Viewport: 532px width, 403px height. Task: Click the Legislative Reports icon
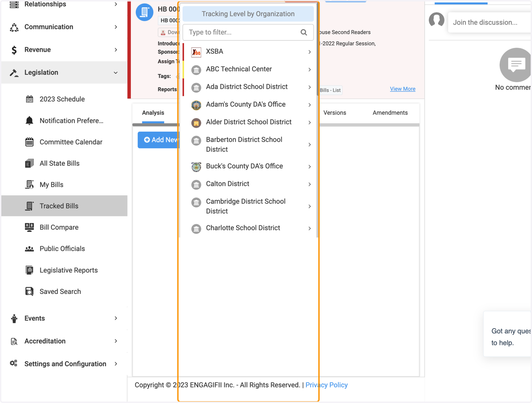tap(29, 270)
